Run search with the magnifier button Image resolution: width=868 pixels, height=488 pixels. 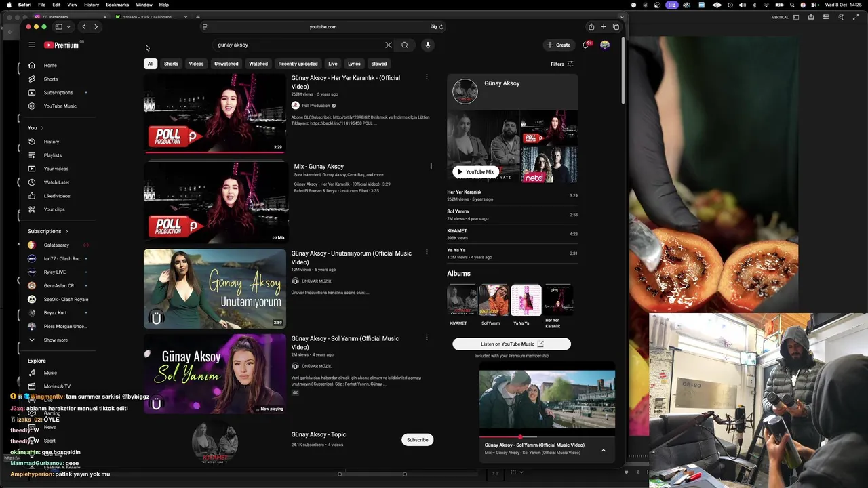pyautogui.click(x=405, y=45)
